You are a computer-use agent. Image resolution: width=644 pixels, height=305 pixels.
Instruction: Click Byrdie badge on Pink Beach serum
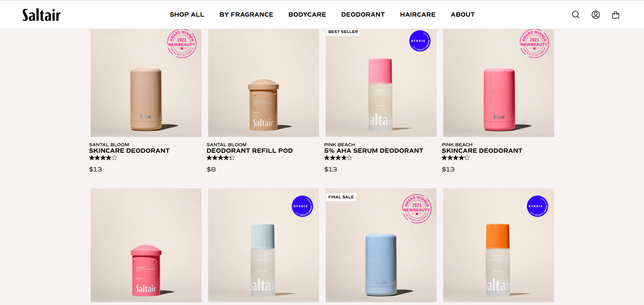(x=420, y=41)
